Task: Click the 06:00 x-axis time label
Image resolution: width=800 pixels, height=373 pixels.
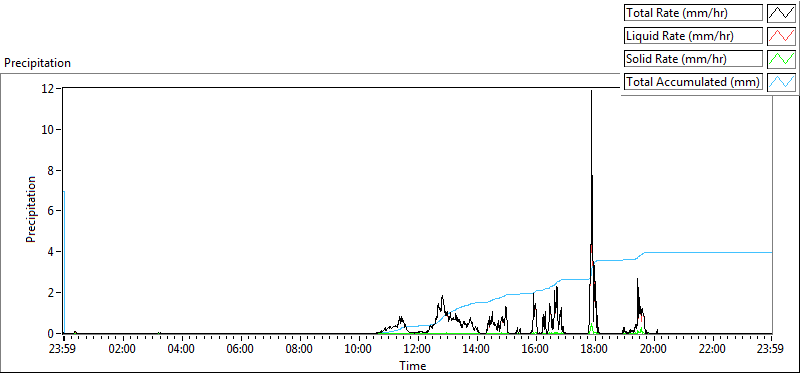Action: (241, 350)
